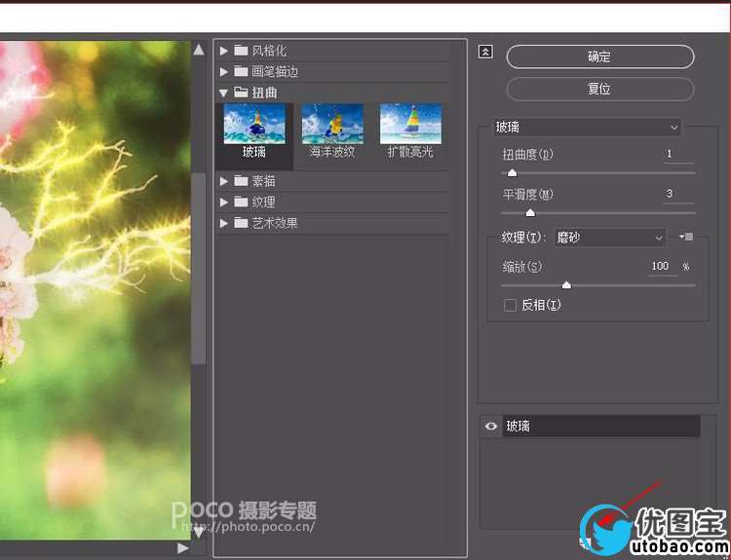731x560 pixels.
Task: Click the preview vertical scrollbar thumb
Action: 199,269
